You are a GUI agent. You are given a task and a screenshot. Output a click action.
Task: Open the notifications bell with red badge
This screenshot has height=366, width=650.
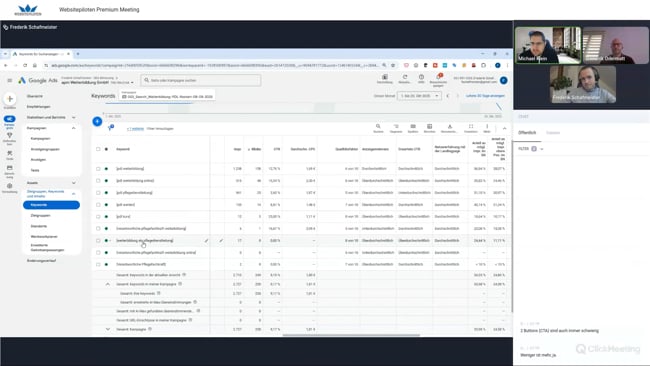(x=438, y=77)
